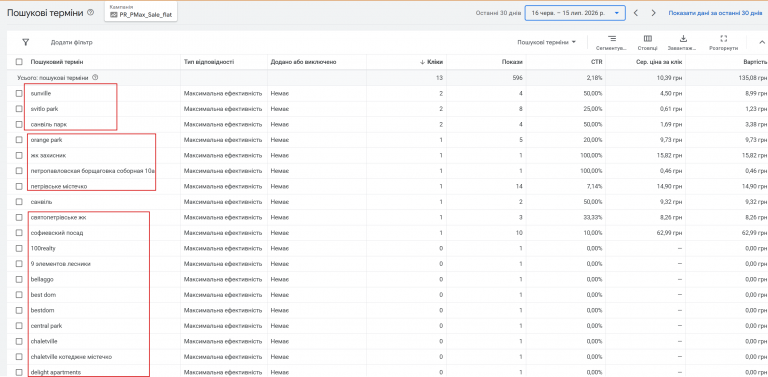Image resolution: width=768 pixels, height=377 pixels.
Task: Open the date range dropdown
Action: (575, 13)
